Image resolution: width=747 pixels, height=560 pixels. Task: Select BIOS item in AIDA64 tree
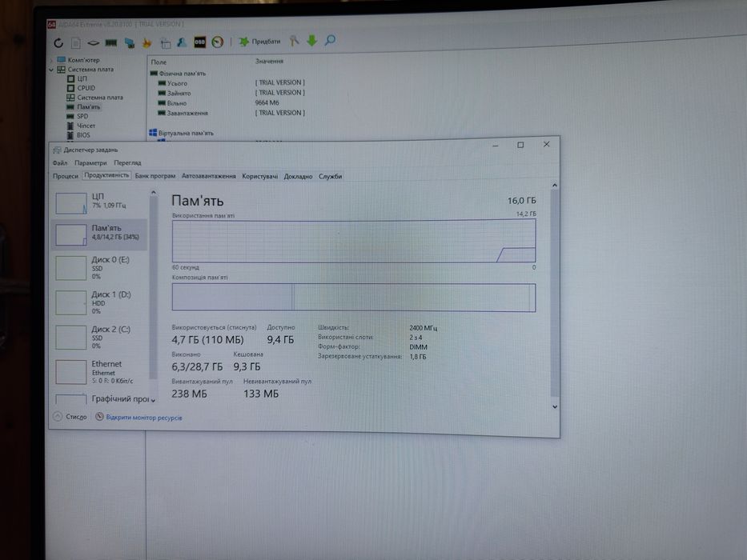click(x=78, y=135)
